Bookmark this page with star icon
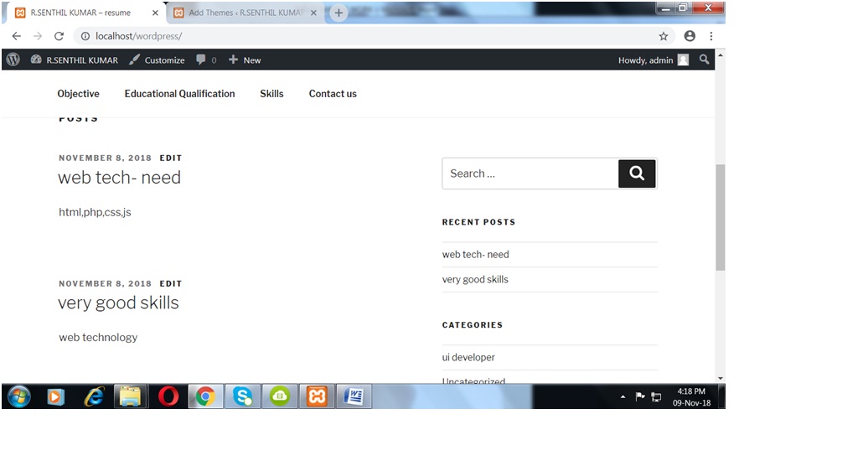Screen dimensions: 868x471 coord(664,36)
